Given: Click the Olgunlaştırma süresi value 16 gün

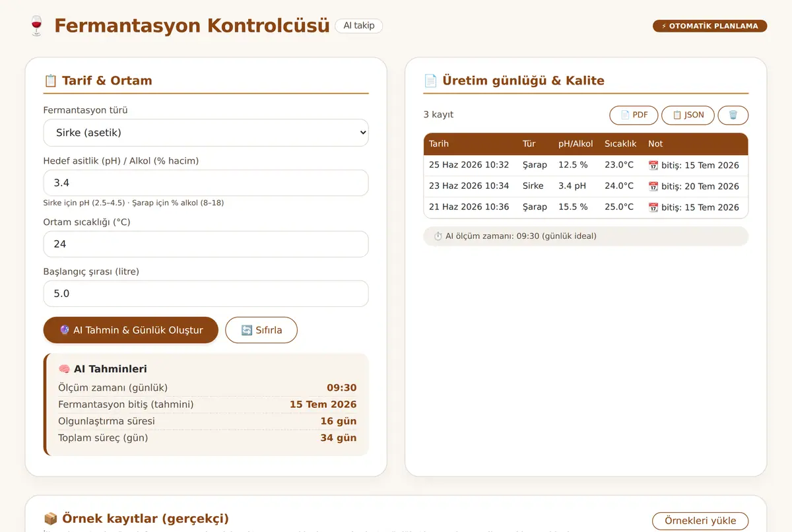Looking at the screenshot, I should (339, 421).
